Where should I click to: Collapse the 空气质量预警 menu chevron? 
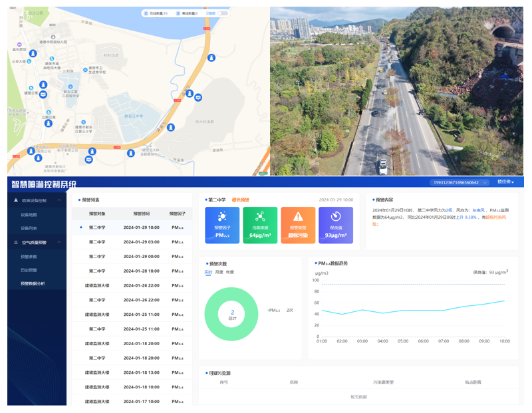(x=59, y=242)
